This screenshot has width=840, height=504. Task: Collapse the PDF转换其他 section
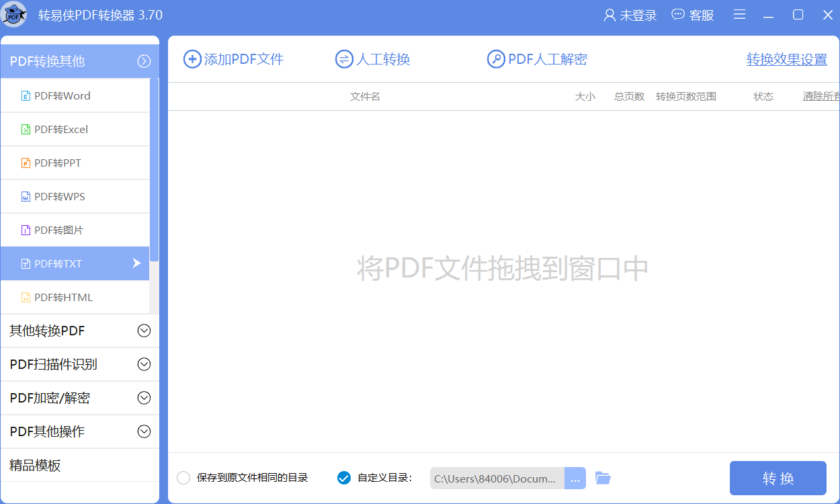coord(144,61)
